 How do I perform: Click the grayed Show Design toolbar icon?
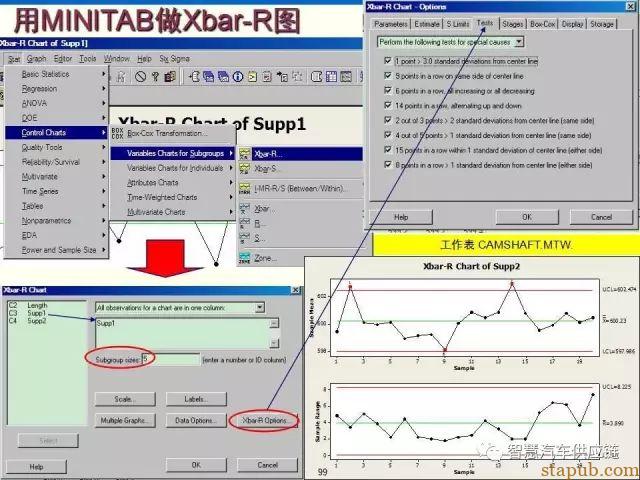pos(297,76)
